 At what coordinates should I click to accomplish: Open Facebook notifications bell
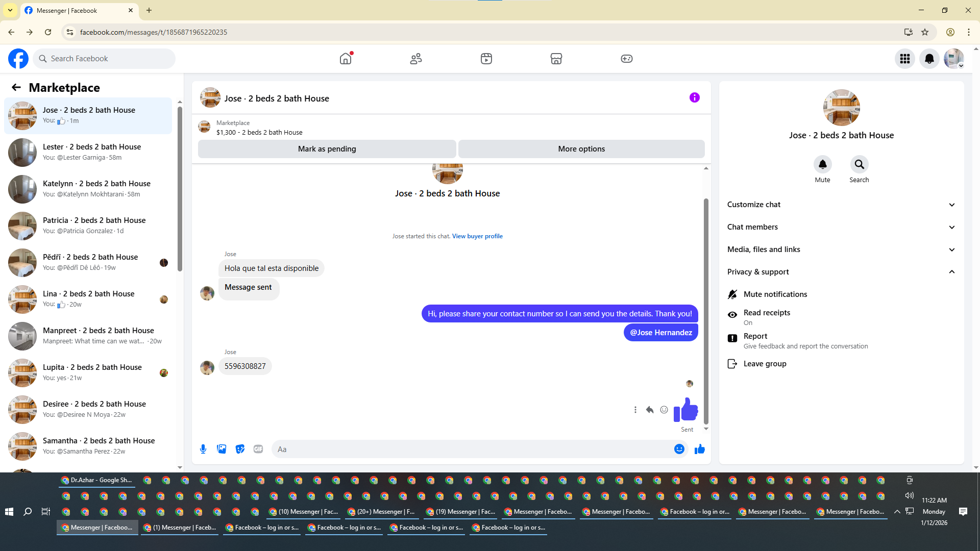click(929, 59)
